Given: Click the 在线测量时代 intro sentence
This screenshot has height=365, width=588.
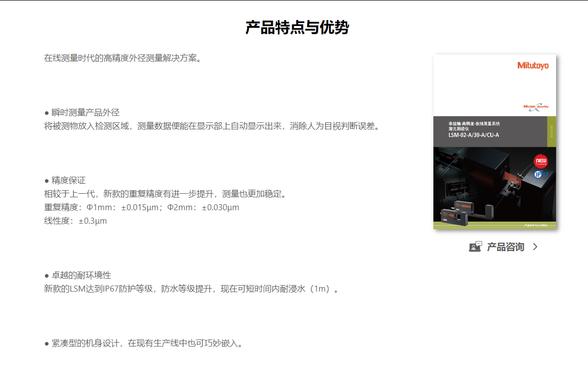Looking at the screenshot, I should (x=123, y=58).
